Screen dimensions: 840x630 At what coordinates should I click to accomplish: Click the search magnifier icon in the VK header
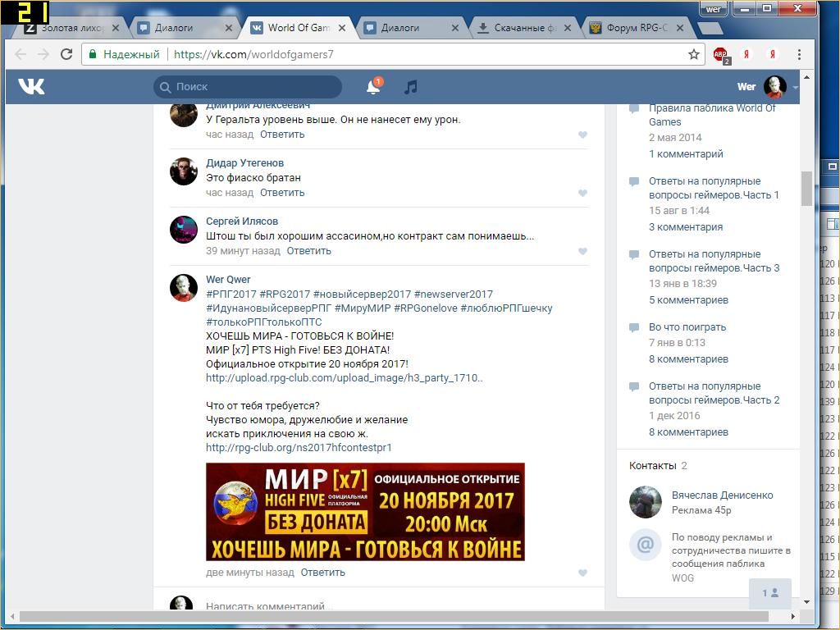click(166, 87)
